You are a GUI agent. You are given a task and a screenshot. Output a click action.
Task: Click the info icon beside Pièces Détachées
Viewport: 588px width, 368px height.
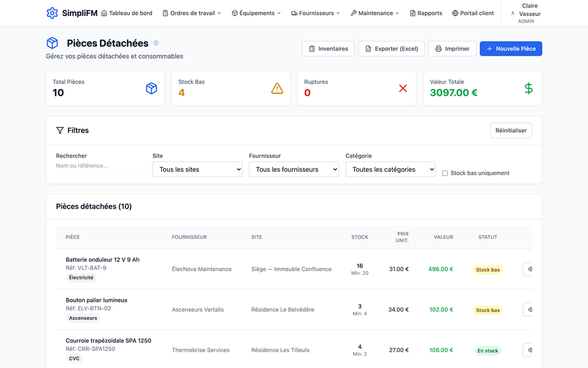[x=156, y=43]
